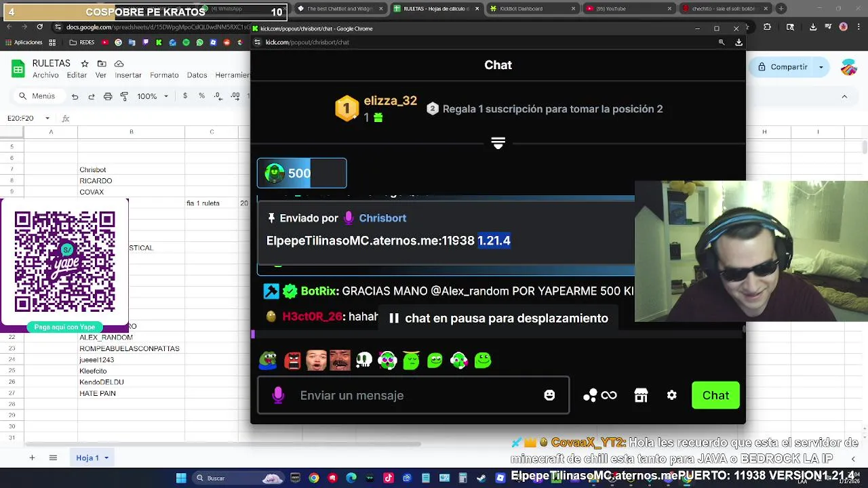
Task: Click the Sheets redo icon
Action: coord(92,96)
